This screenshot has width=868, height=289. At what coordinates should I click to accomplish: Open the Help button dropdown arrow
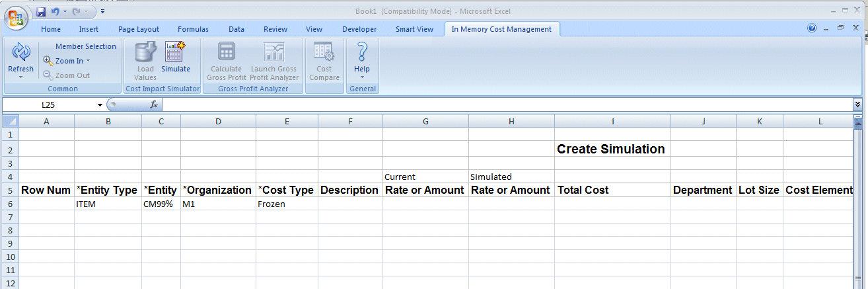pyautogui.click(x=362, y=77)
